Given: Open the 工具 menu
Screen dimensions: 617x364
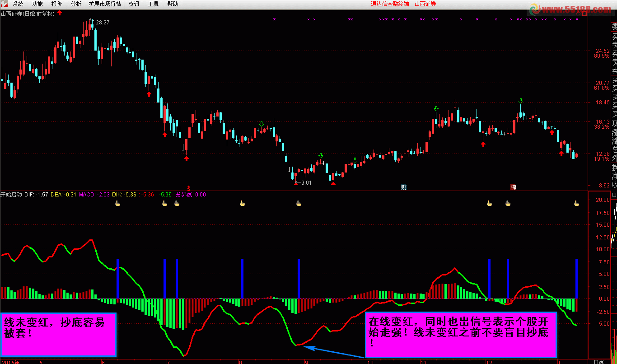Looking at the screenshot, I should coord(154,4).
